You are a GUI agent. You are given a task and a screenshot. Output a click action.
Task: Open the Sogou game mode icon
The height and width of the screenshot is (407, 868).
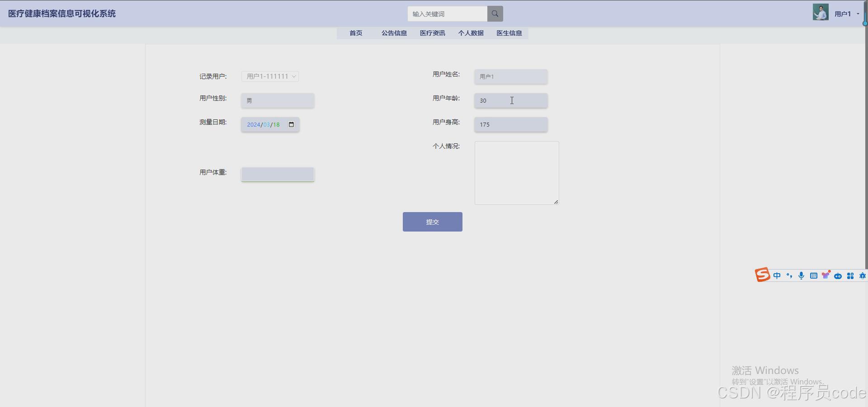click(839, 275)
